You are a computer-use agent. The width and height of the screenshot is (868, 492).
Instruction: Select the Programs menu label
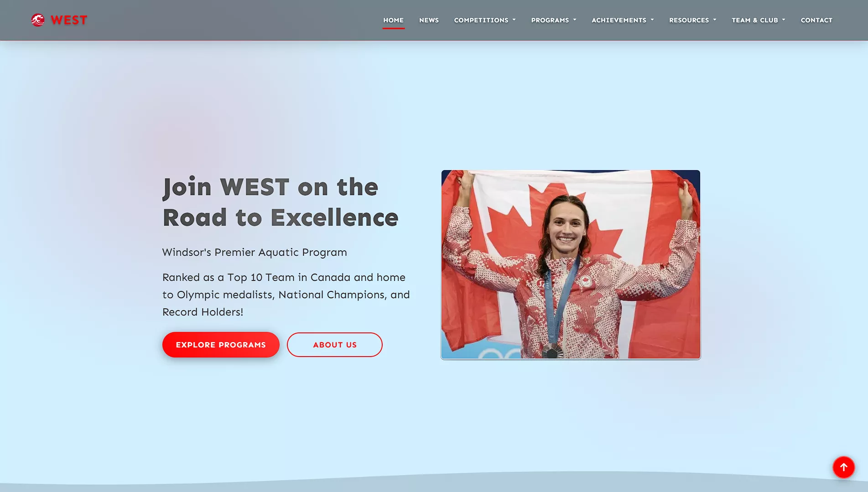550,20
